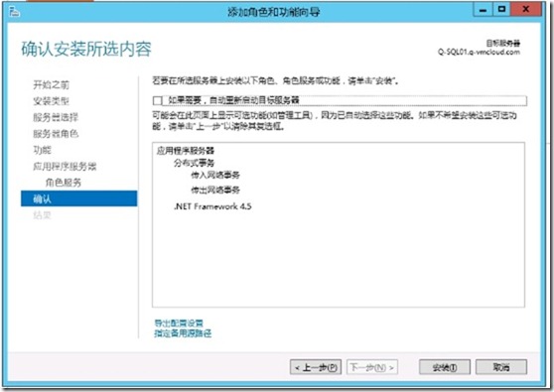554x392 pixels.
Task: Select the highlighted 确认 step
Action: tap(79, 198)
